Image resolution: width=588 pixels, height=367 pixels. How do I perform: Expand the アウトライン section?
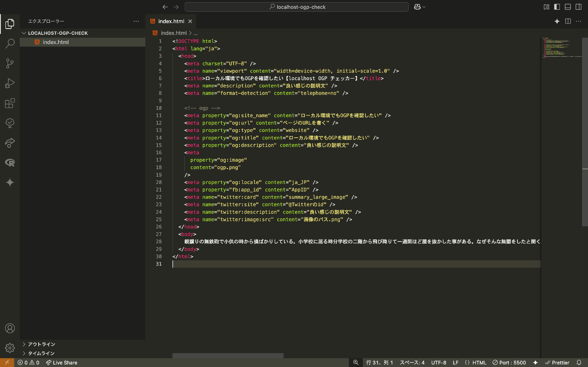coord(82,344)
